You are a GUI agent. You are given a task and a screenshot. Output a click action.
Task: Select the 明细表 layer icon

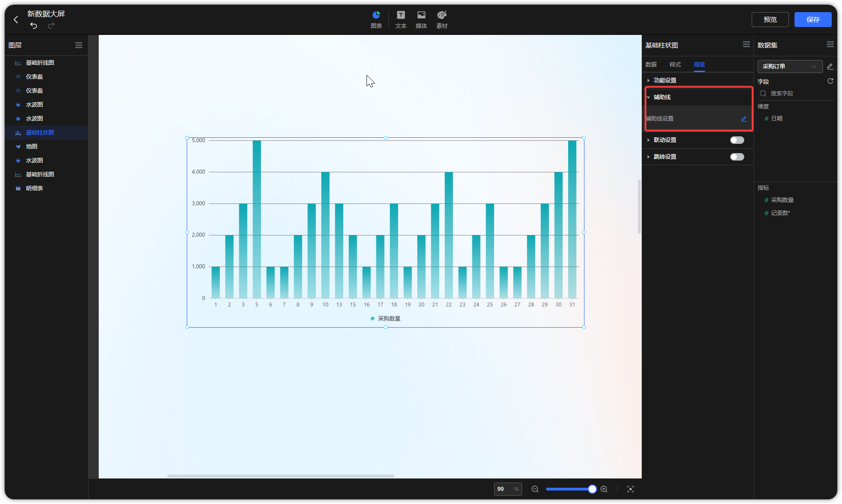tap(18, 188)
